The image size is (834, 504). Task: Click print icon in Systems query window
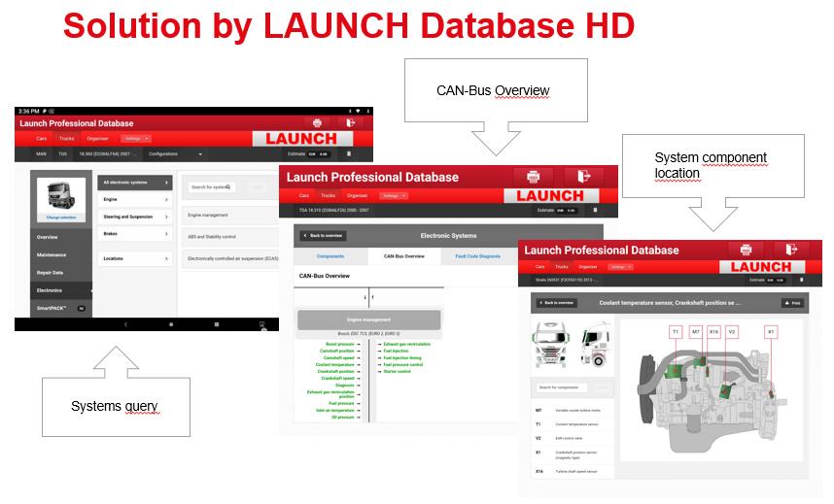pos(317,122)
